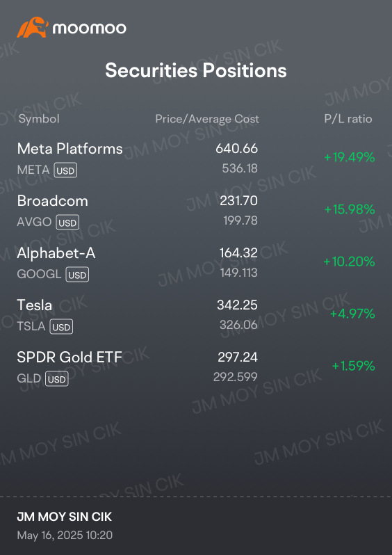Open the Alphabet-A position row
This screenshot has width=392, height=555.
click(x=196, y=263)
